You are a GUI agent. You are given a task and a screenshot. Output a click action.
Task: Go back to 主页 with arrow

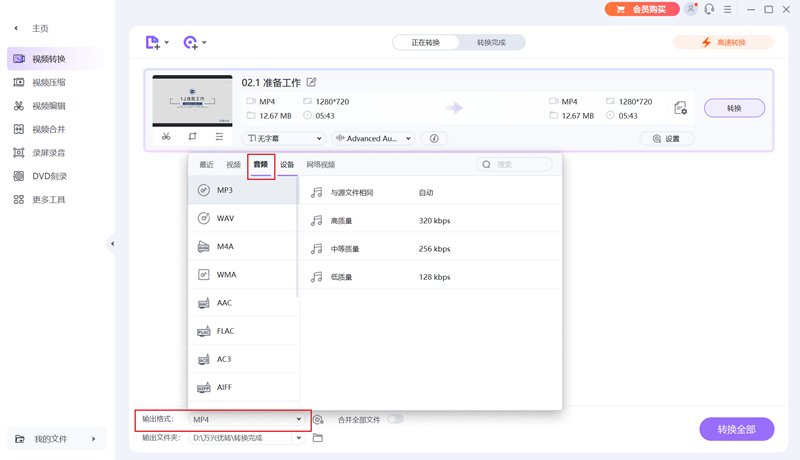tap(16, 29)
